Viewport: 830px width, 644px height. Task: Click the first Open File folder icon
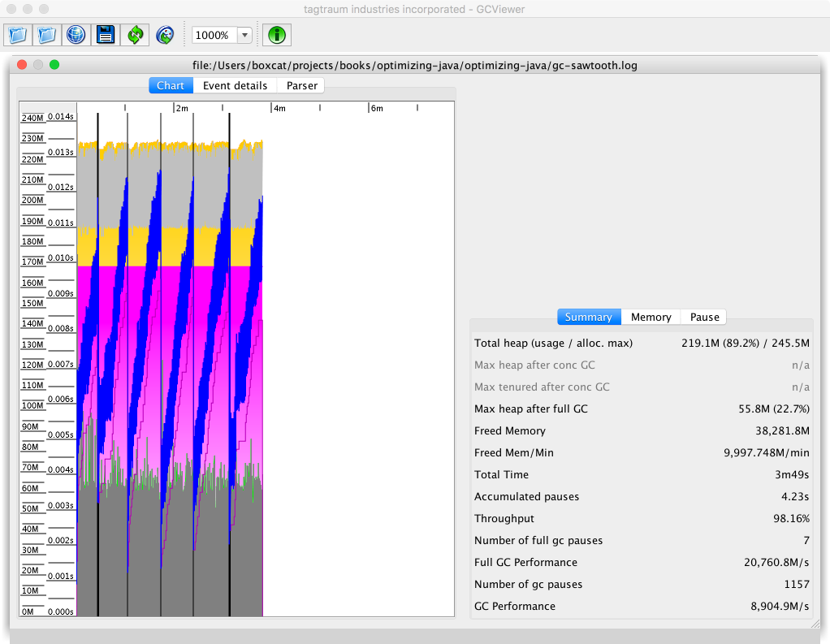click(19, 35)
